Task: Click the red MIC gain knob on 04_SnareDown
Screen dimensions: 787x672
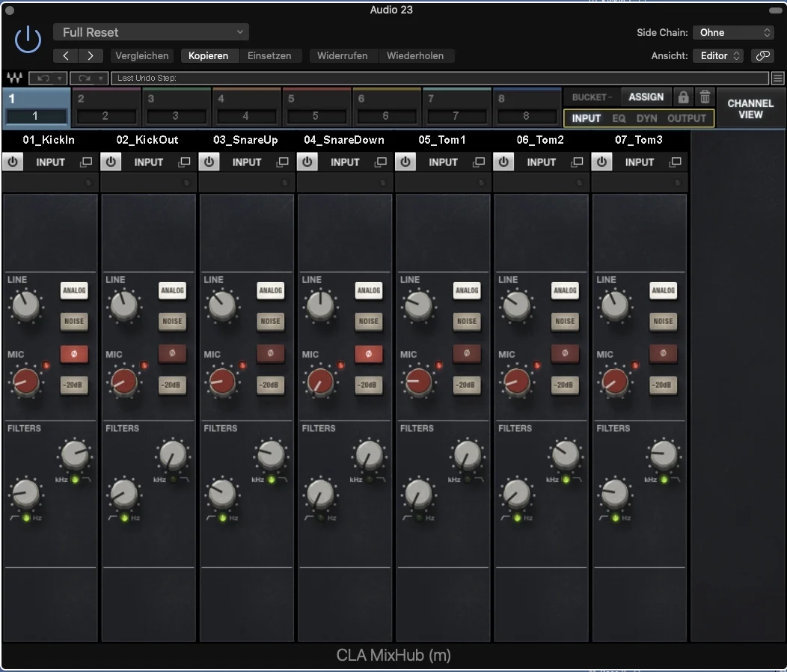Action: 320,382
